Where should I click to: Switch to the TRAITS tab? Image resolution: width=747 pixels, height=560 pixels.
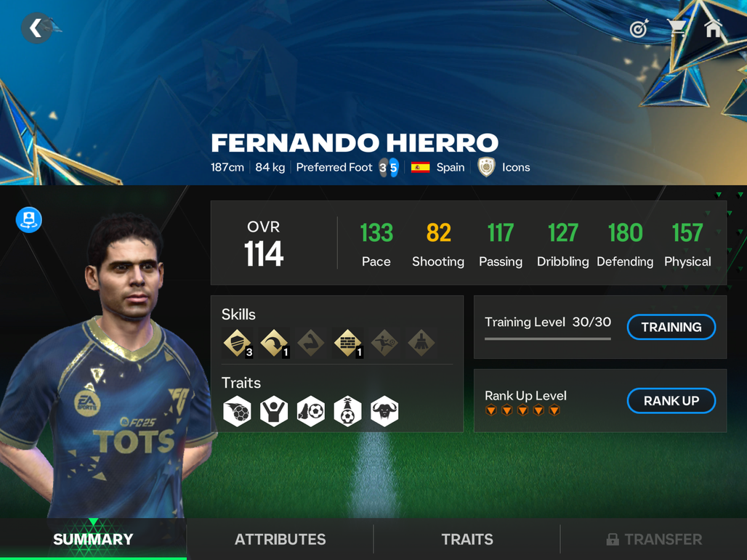click(467, 539)
